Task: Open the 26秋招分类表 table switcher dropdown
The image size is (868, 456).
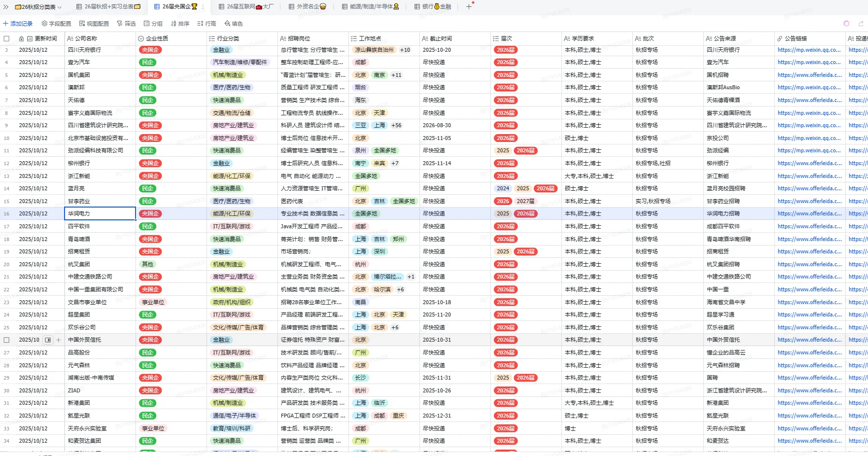Action: click(x=38, y=7)
